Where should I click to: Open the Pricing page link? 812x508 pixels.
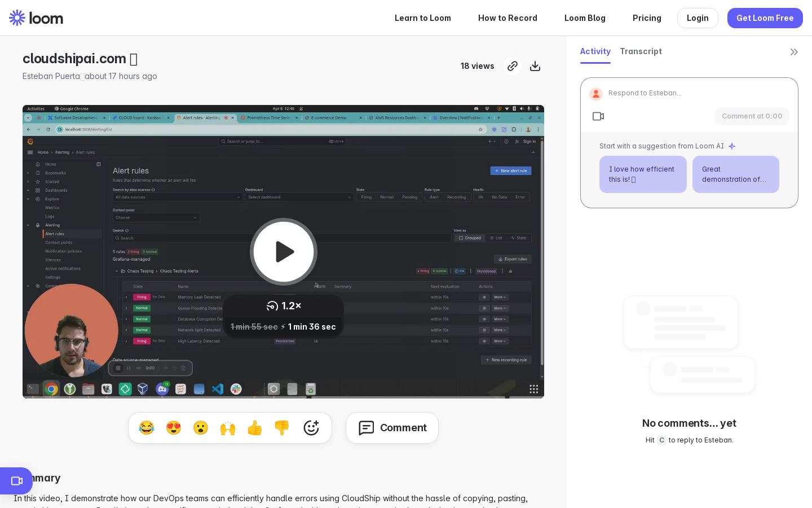coord(647,18)
